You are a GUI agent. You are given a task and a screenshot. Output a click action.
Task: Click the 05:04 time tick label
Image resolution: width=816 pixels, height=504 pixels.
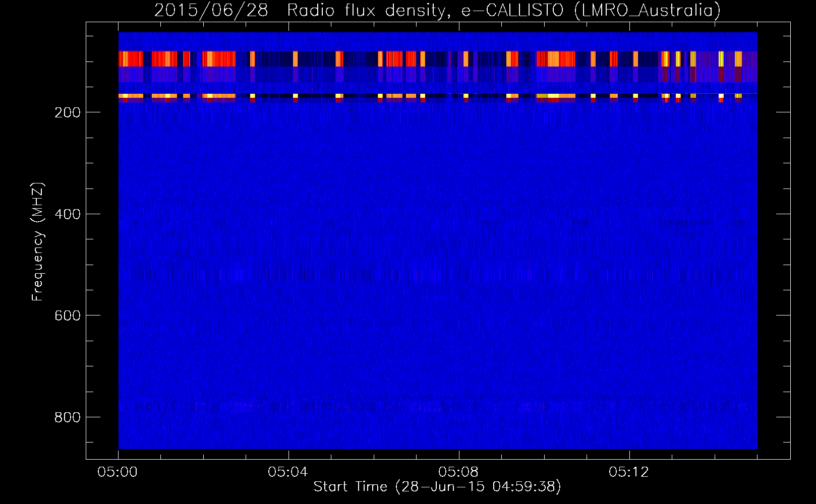coord(288,472)
